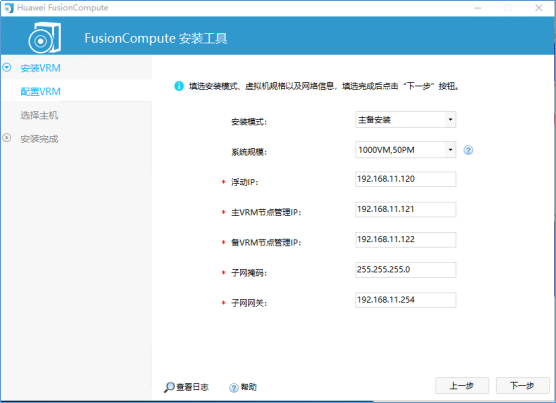This screenshot has width=556, height=403.
Task: Click the 备VRM节点管理IP field
Action: (x=405, y=239)
